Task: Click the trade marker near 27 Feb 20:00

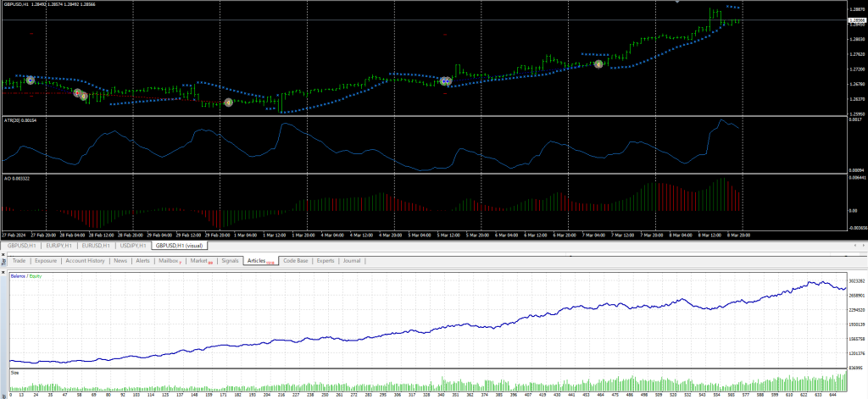Action: tap(31, 80)
